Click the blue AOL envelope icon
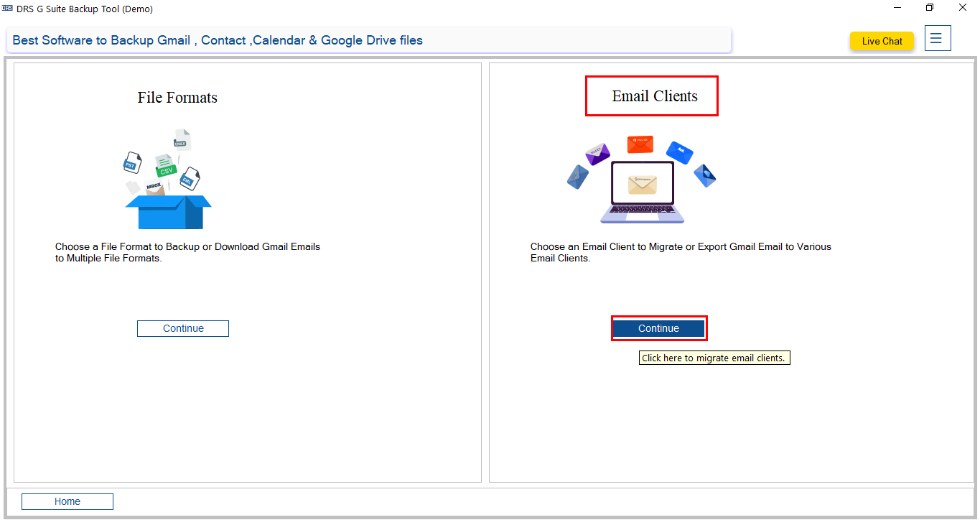Viewport: 980px width, 520px height. point(680,152)
